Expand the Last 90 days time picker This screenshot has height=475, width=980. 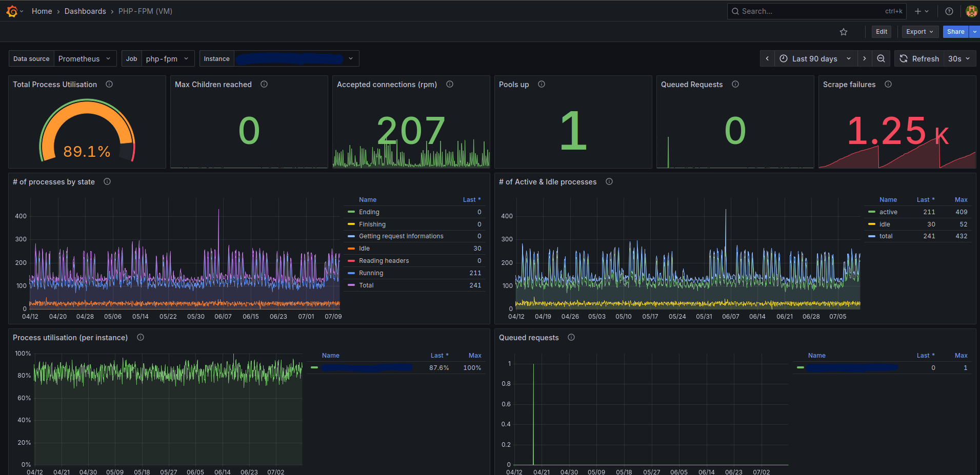point(815,58)
